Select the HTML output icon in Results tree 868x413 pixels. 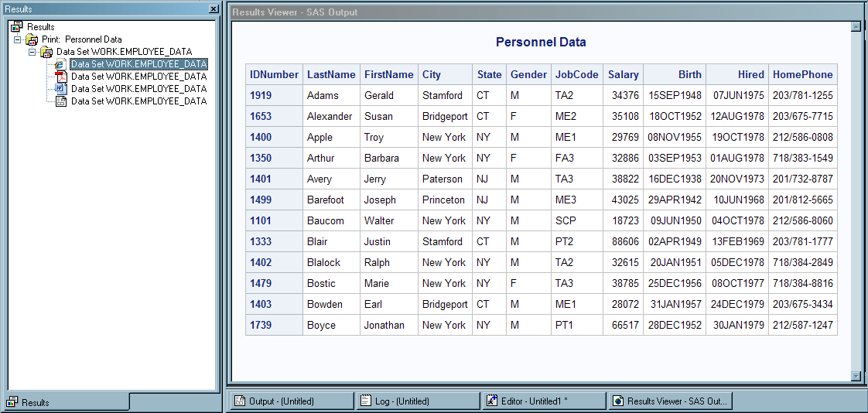click(61, 64)
